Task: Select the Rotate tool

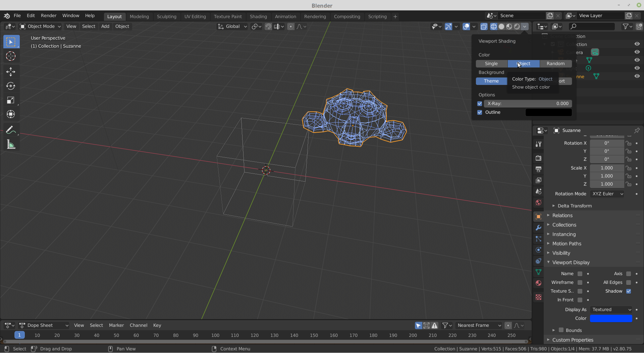Action: click(11, 86)
